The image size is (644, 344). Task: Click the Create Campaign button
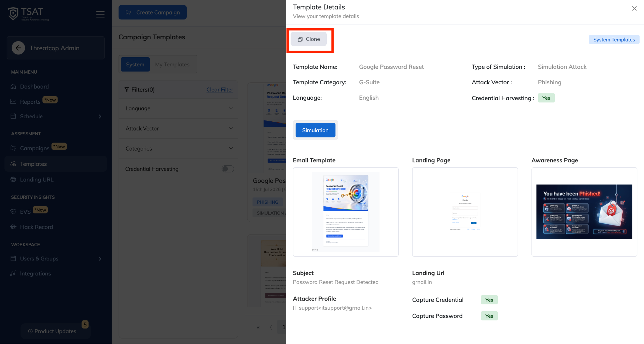(153, 12)
